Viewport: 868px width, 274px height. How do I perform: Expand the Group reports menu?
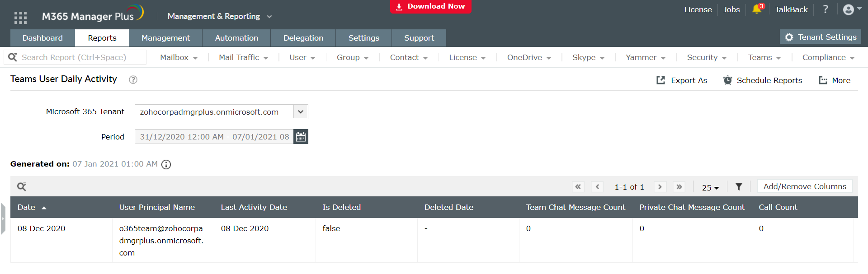point(353,57)
